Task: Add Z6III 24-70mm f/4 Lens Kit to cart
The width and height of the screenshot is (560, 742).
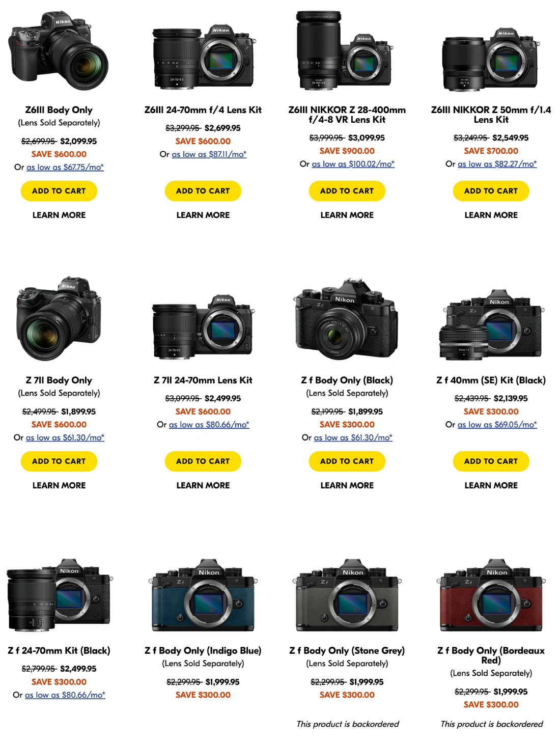Action: tap(203, 191)
